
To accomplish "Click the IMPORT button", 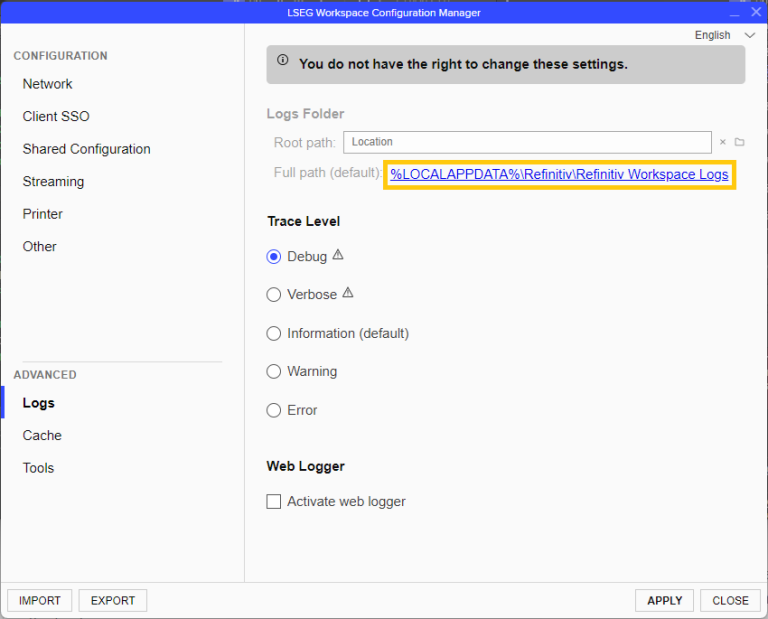I will point(40,600).
